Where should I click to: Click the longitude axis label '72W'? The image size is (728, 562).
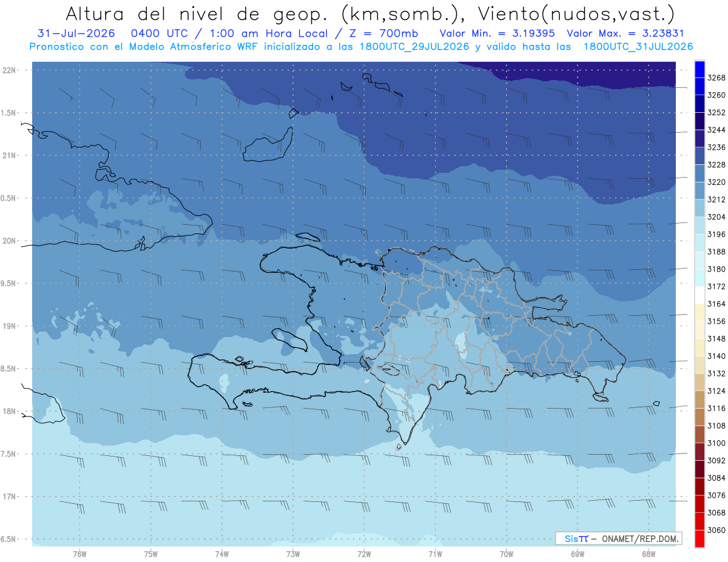[364, 554]
